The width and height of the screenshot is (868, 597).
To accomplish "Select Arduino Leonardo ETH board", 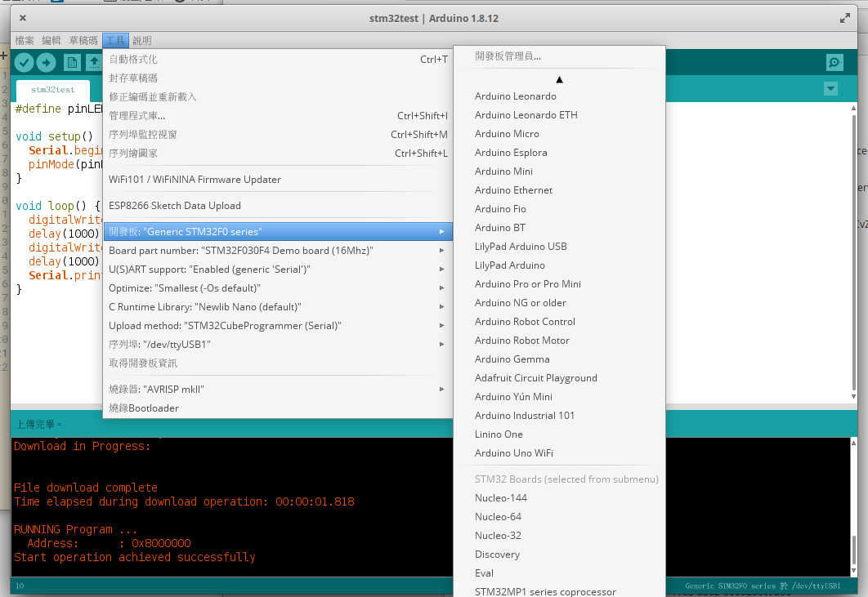I will (x=559, y=115).
